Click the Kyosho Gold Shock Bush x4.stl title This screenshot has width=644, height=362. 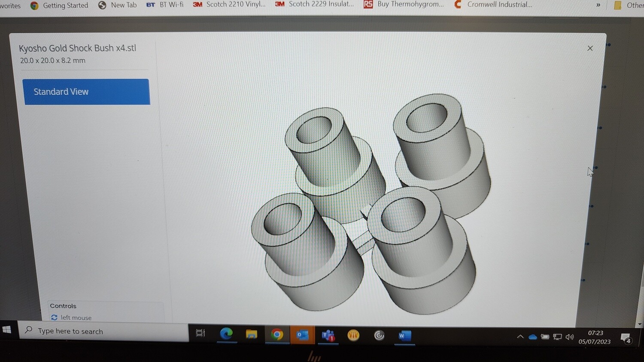click(x=77, y=48)
